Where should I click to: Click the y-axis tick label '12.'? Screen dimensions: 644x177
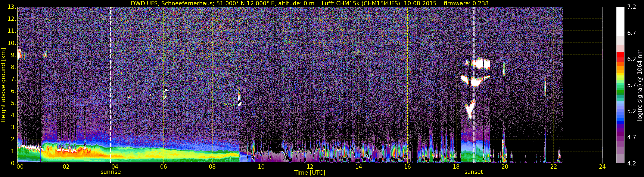[x=12, y=19]
